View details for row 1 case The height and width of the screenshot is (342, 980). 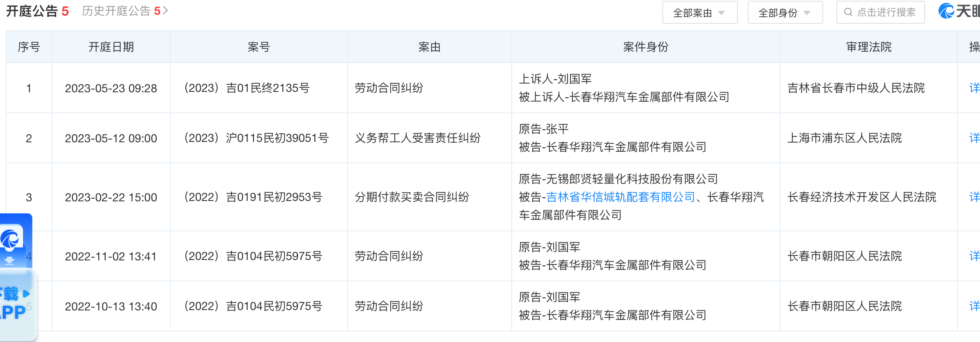(974, 88)
